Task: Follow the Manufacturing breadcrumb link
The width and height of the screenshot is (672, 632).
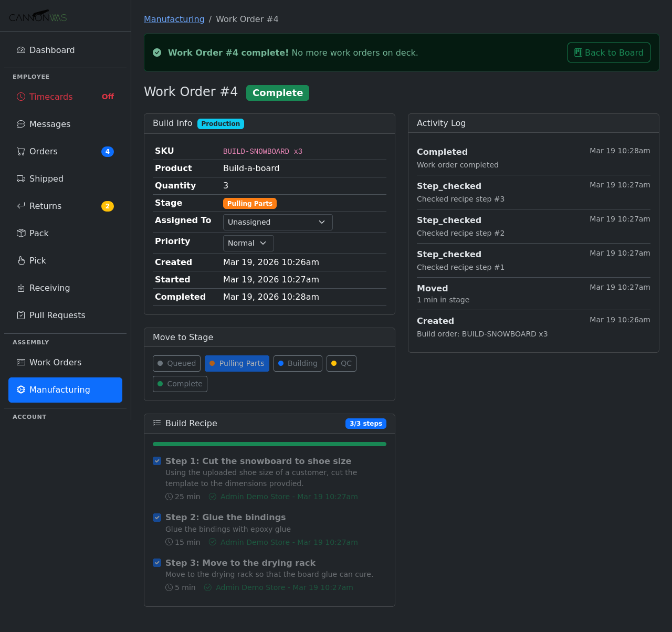Action: pos(174,19)
